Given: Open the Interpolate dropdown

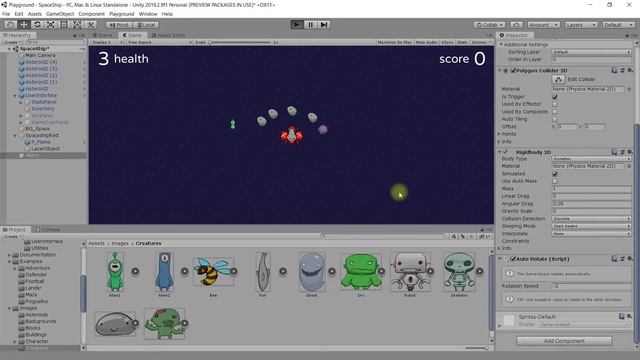Looking at the screenshot, I should [591, 233].
